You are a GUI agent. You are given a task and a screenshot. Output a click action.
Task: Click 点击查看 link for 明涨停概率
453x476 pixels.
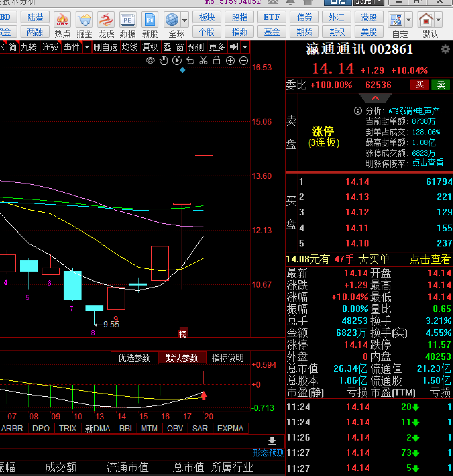427,163
